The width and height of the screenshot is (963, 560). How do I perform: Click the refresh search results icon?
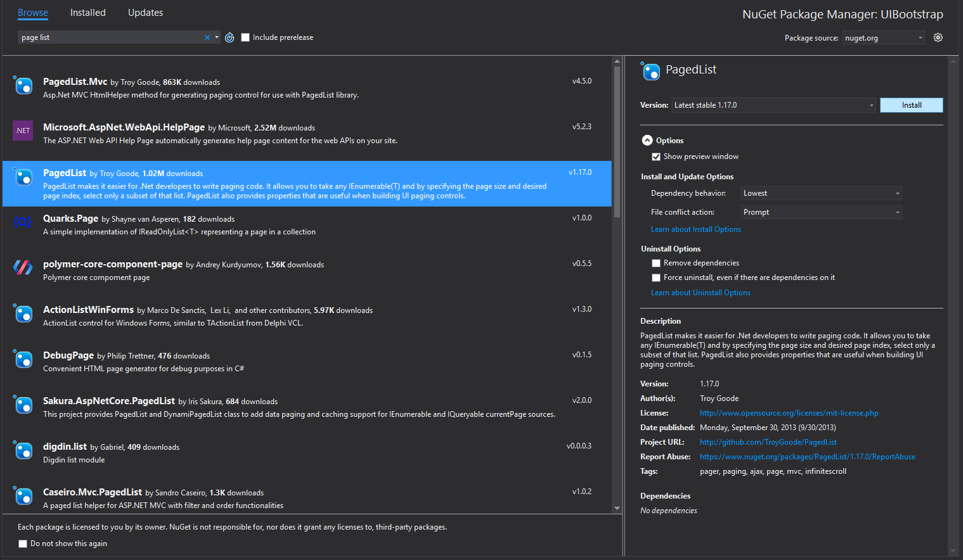click(229, 37)
